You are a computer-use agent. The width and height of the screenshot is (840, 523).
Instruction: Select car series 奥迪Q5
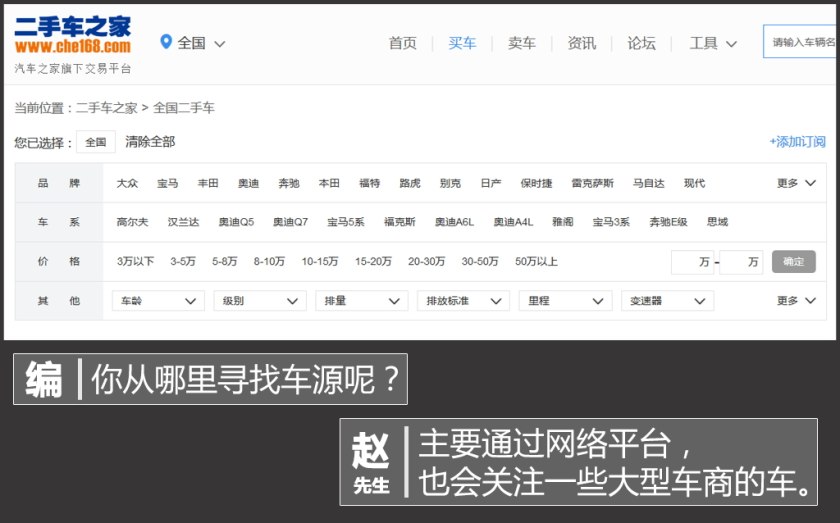236,222
